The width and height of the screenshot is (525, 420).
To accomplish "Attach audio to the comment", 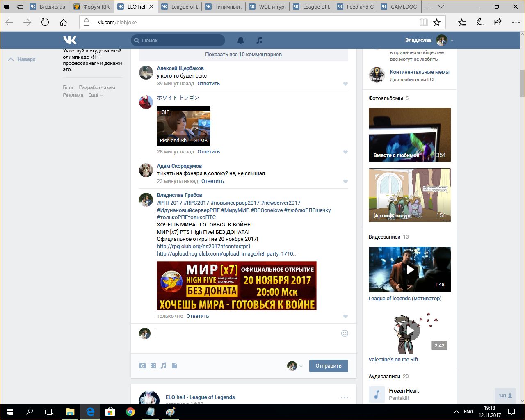I will (164, 365).
